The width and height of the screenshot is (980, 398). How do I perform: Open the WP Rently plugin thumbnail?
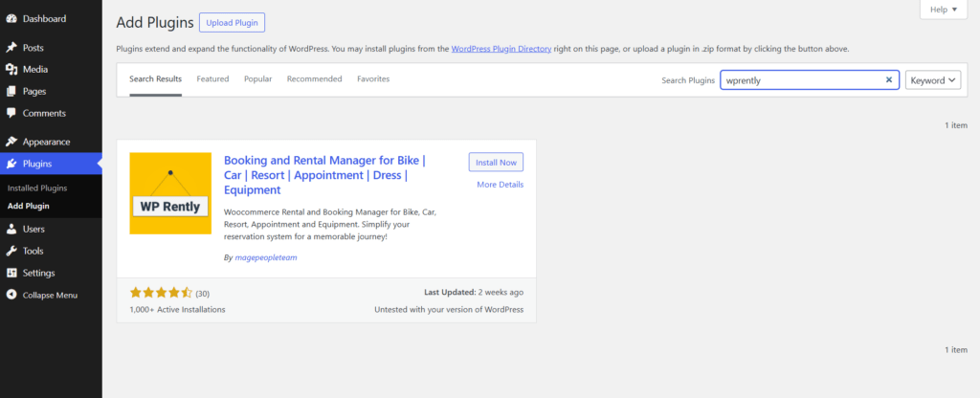170,193
